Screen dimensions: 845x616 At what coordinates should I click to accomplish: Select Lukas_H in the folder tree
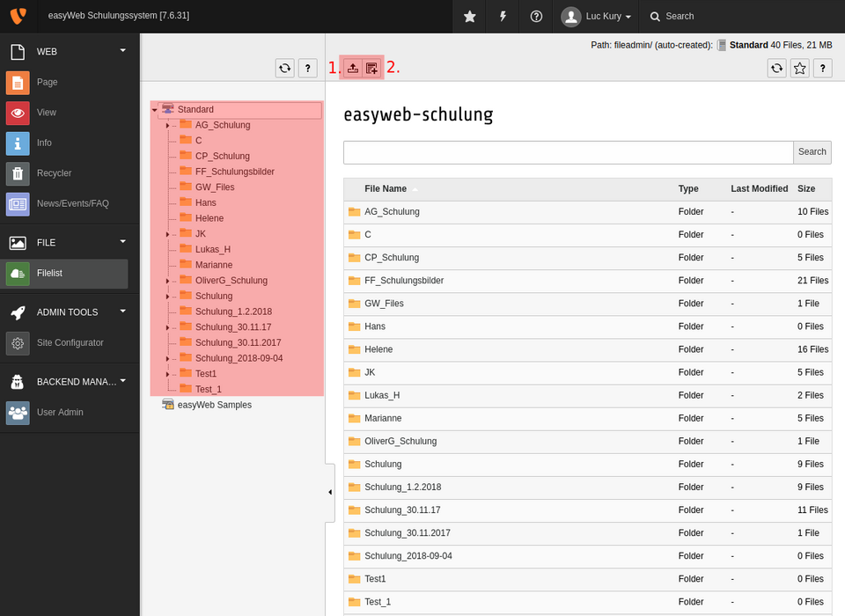213,249
